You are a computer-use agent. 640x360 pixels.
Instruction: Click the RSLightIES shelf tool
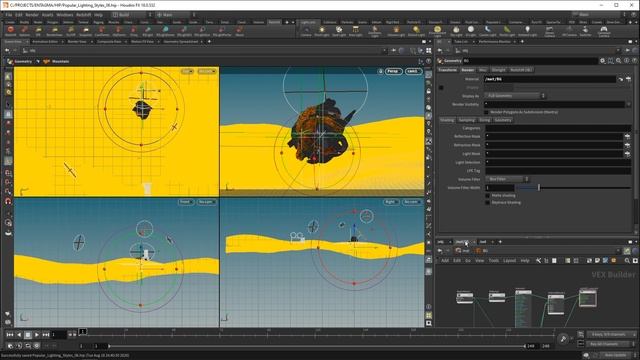pyautogui.click(x=184, y=31)
